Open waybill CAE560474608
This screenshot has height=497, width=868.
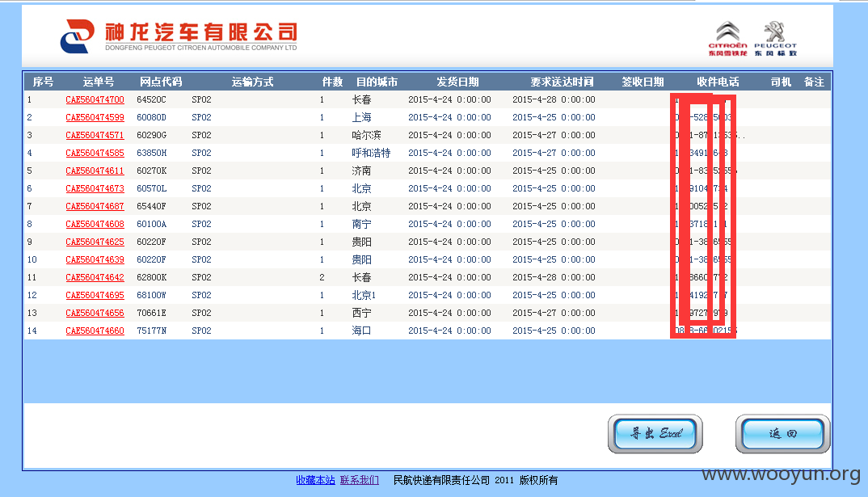[x=95, y=224]
